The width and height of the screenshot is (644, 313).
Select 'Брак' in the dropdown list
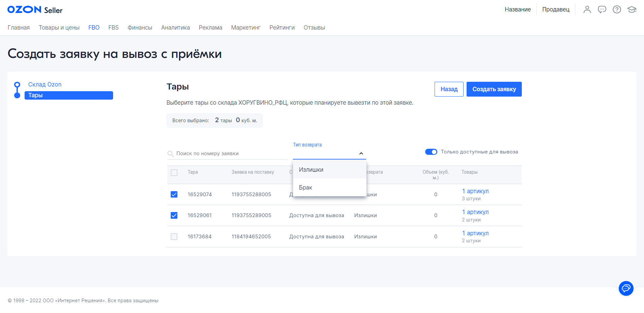pos(330,187)
